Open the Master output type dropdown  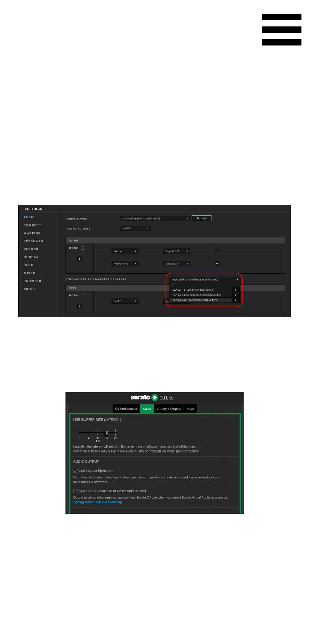(125, 251)
